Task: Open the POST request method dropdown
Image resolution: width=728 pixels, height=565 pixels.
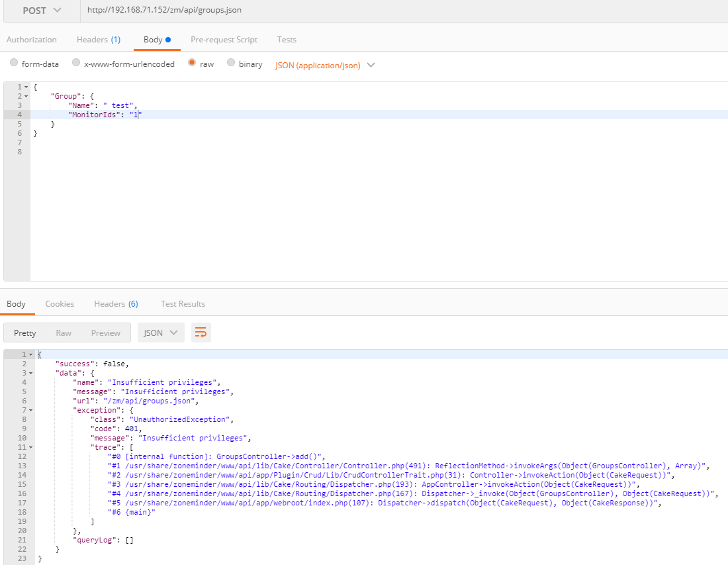Action: pos(41,10)
